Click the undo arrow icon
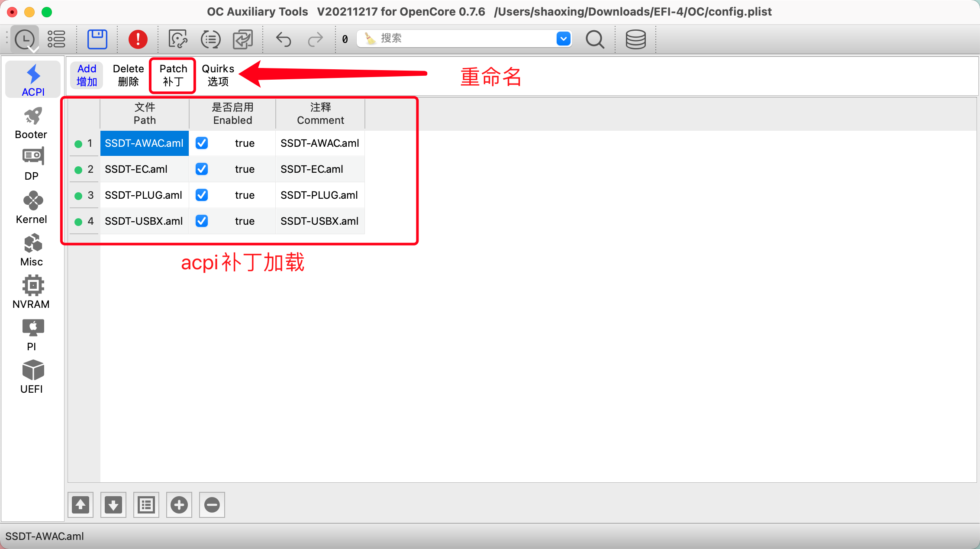The width and height of the screenshot is (980, 549). click(x=283, y=39)
